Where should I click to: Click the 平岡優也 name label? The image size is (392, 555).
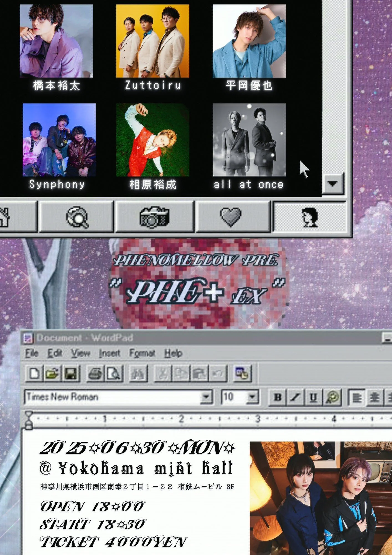point(249,85)
